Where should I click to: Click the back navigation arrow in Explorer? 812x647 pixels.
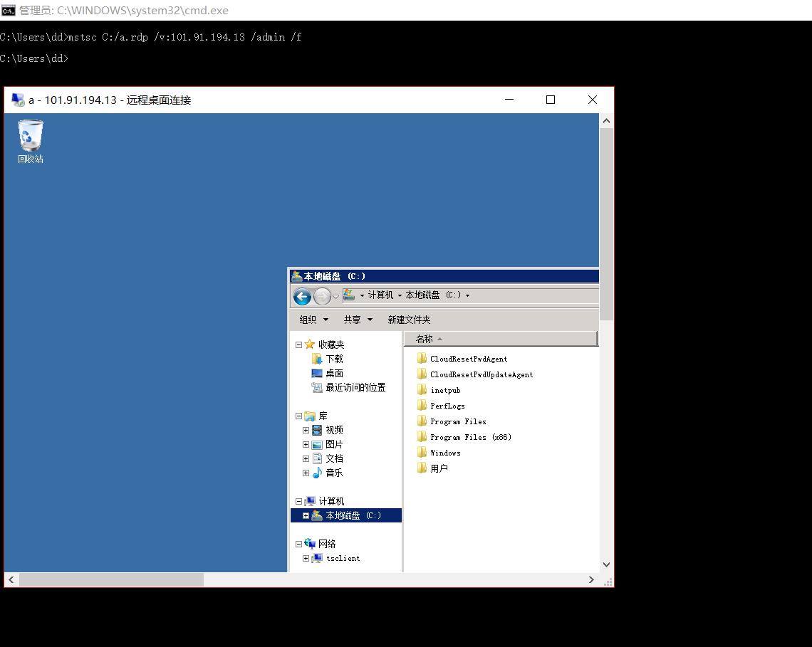[x=302, y=296]
